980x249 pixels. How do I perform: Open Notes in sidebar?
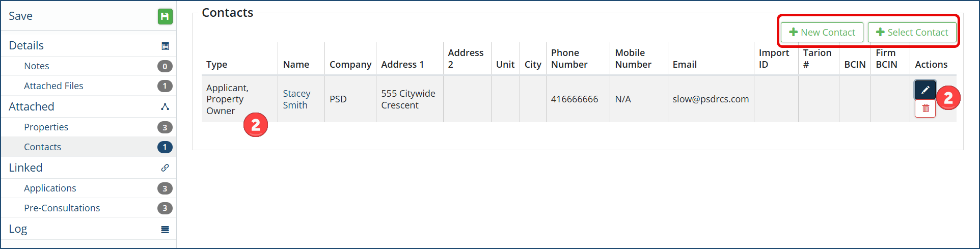[37, 66]
